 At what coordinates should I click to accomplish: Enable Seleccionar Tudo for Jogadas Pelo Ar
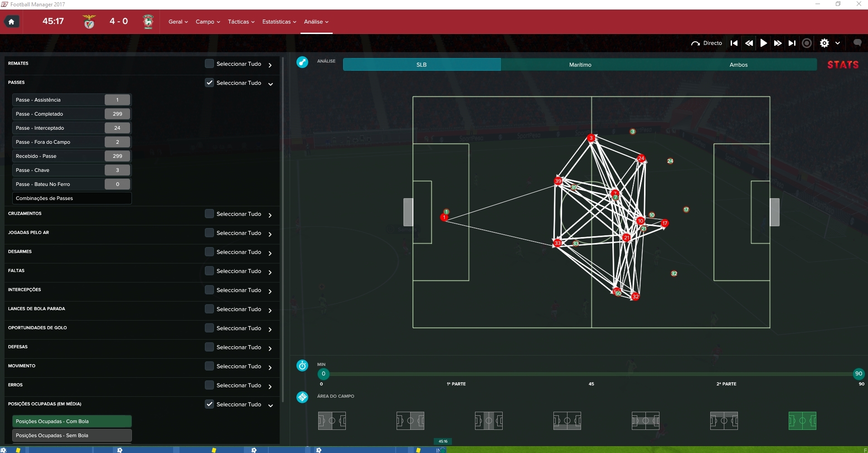[x=209, y=233]
